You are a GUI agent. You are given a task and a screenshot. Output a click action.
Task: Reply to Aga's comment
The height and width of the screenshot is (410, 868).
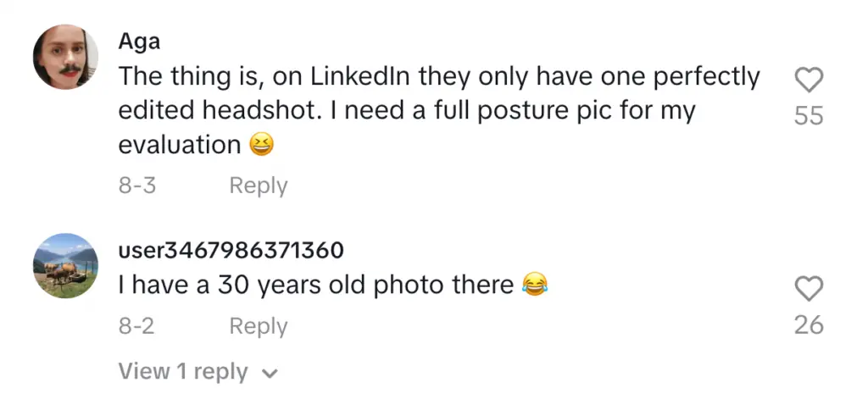coord(258,186)
